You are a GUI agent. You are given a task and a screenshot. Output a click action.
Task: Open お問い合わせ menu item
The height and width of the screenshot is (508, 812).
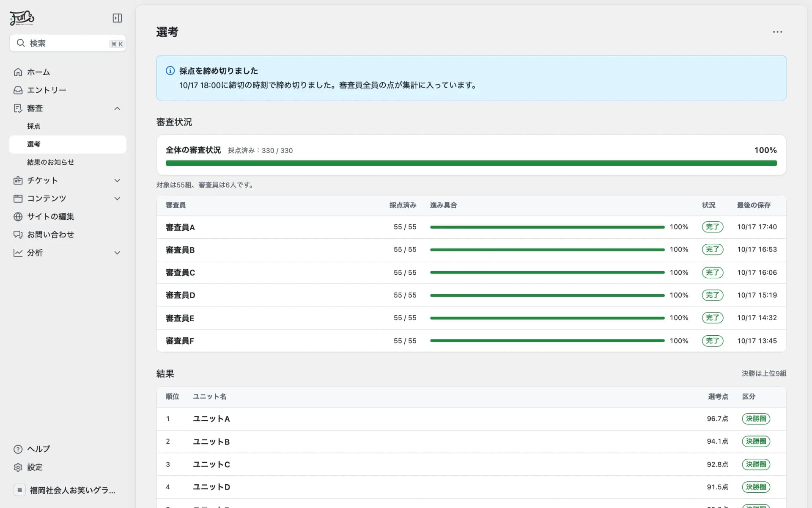pyautogui.click(x=68, y=235)
